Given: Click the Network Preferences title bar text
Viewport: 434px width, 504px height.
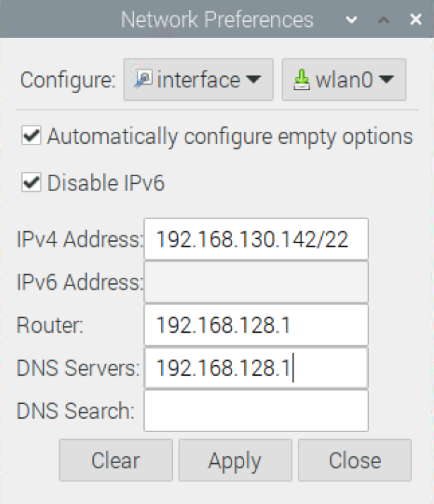Looking at the screenshot, I should click(x=217, y=20).
